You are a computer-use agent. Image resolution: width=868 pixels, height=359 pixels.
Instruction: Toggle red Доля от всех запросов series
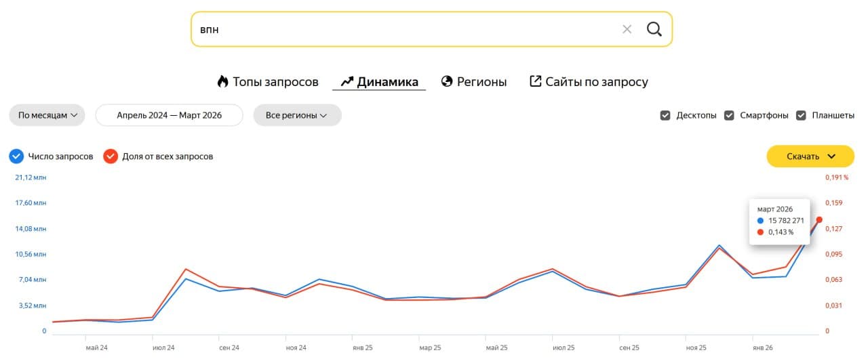(111, 156)
